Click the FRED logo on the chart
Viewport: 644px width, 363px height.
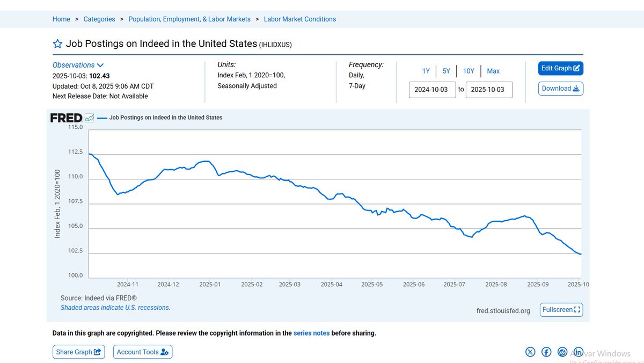pos(66,118)
